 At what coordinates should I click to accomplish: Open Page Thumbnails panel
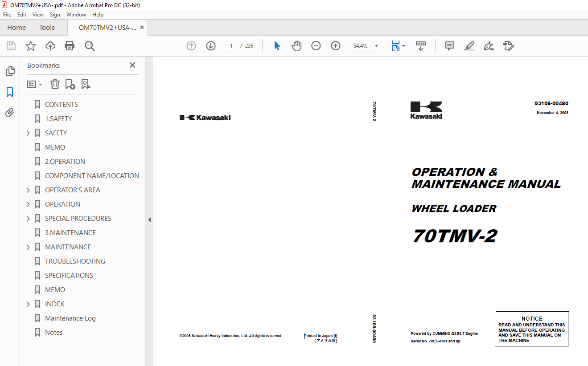pos(10,71)
